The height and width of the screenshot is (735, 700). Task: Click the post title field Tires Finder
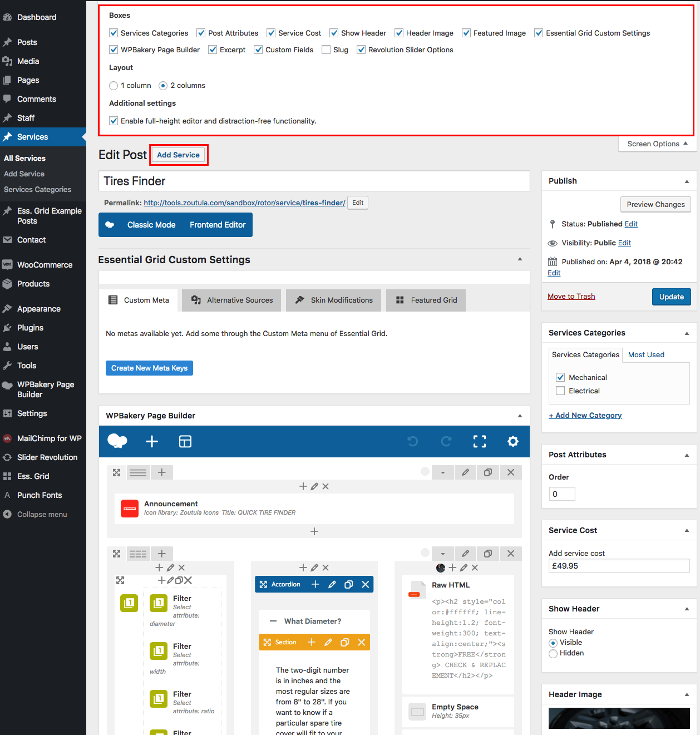coord(314,181)
